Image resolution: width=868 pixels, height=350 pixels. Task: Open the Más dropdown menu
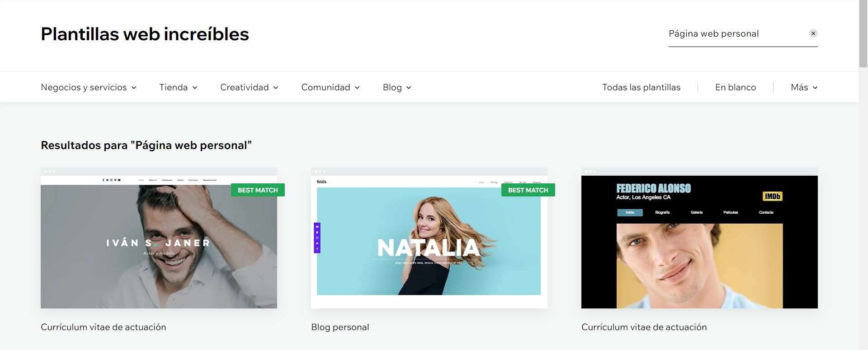[804, 87]
